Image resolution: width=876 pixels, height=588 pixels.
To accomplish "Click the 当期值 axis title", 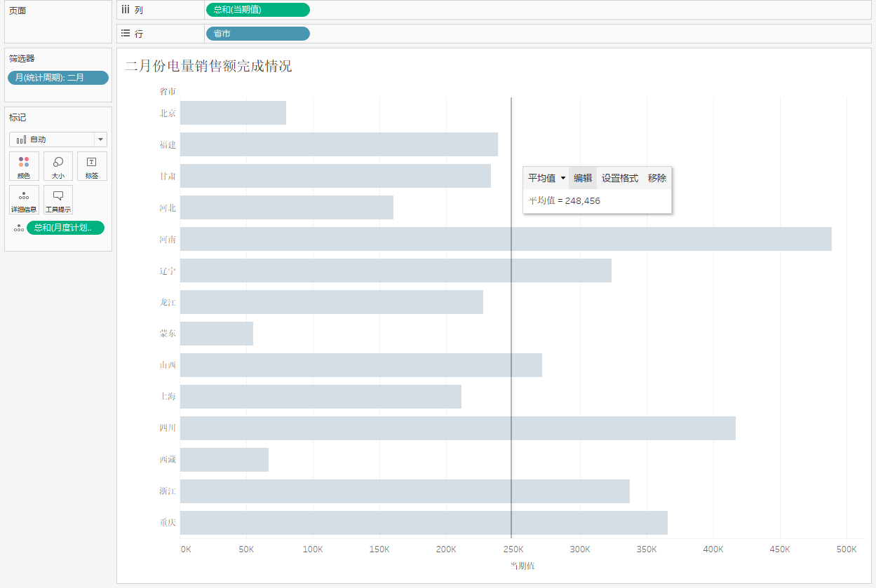I will point(522,566).
